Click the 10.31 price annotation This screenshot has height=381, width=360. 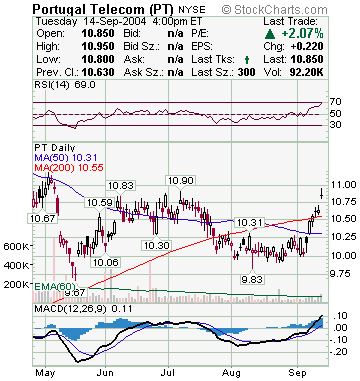pyautogui.click(x=249, y=223)
